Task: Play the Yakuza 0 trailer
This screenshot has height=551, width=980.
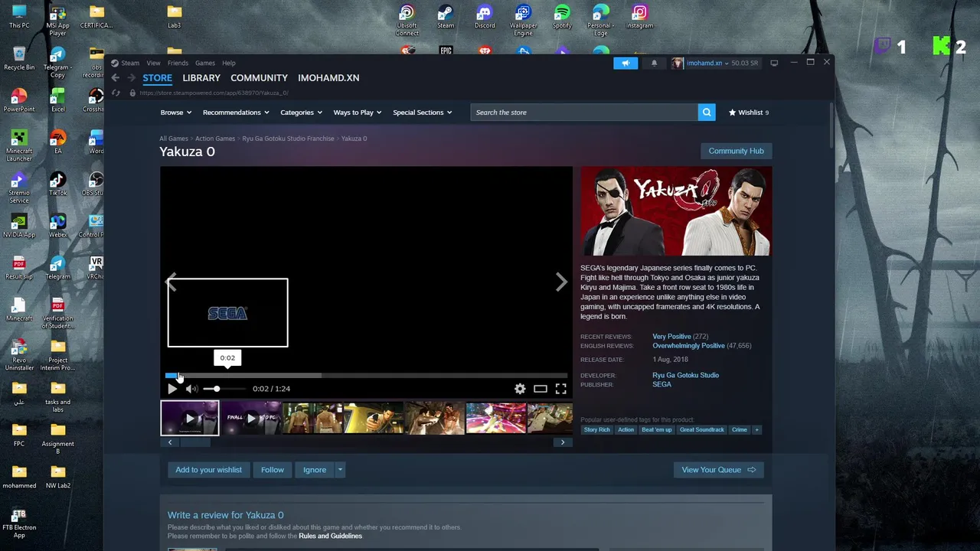Action: click(x=172, y=389)
